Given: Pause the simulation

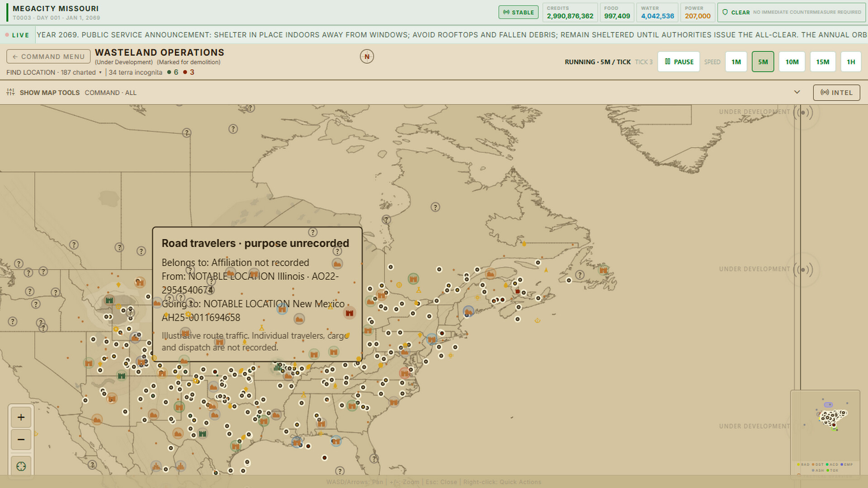Looking at the screenshot, I should point(679,62).
